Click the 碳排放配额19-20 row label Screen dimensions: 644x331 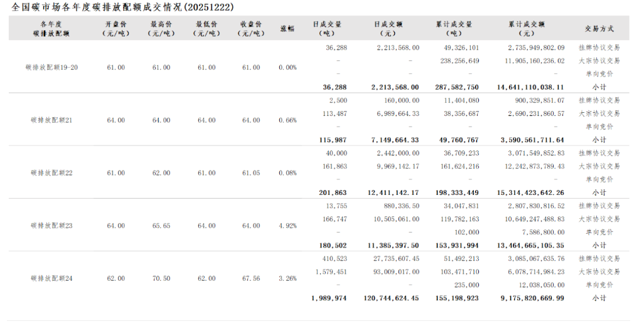click(51, 68)
